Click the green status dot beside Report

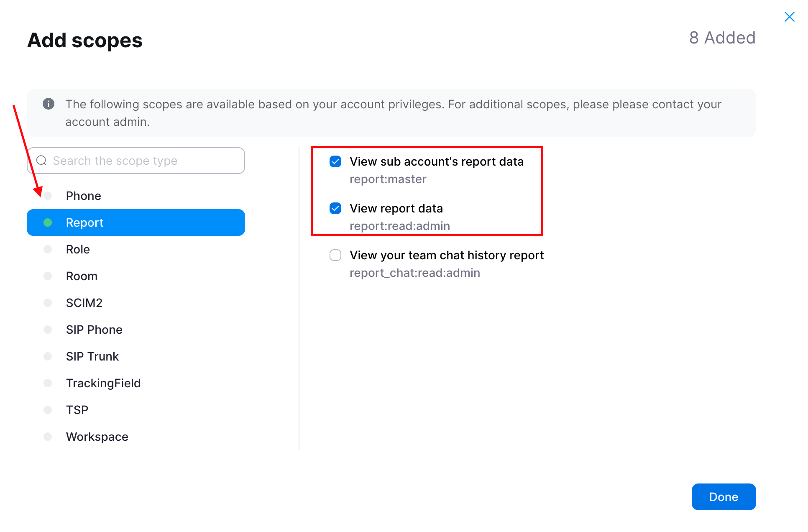tap(48, 223)
